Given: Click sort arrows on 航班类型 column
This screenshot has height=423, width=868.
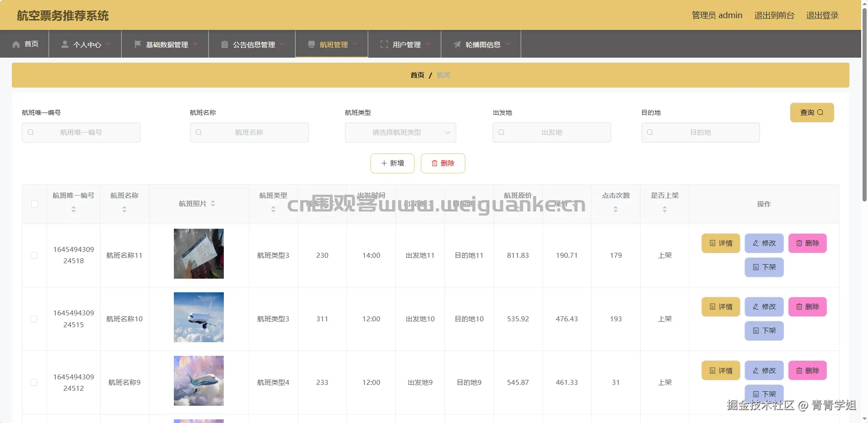Looking at the screenshot, I should pyautogui.click(x=273, y=209).
